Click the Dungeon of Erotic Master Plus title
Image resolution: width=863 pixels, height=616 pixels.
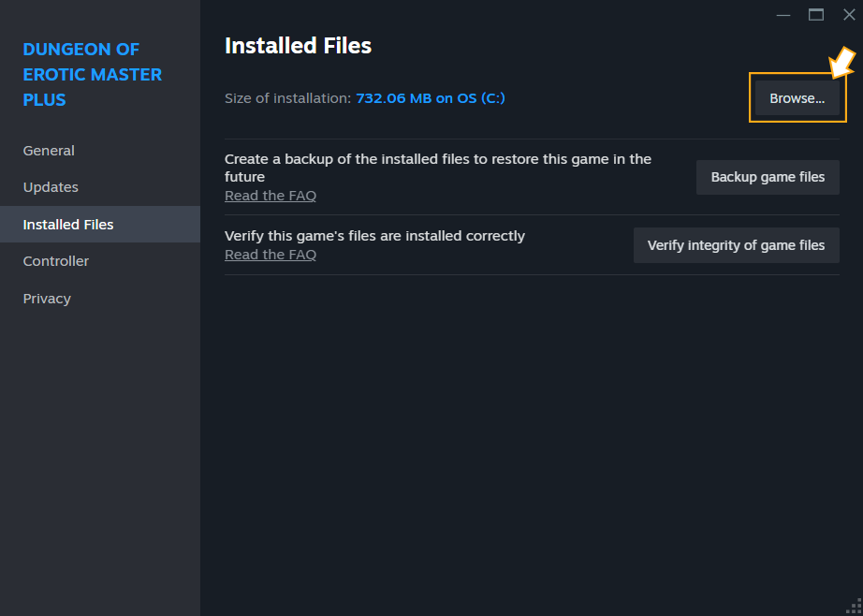pos(93,75)
